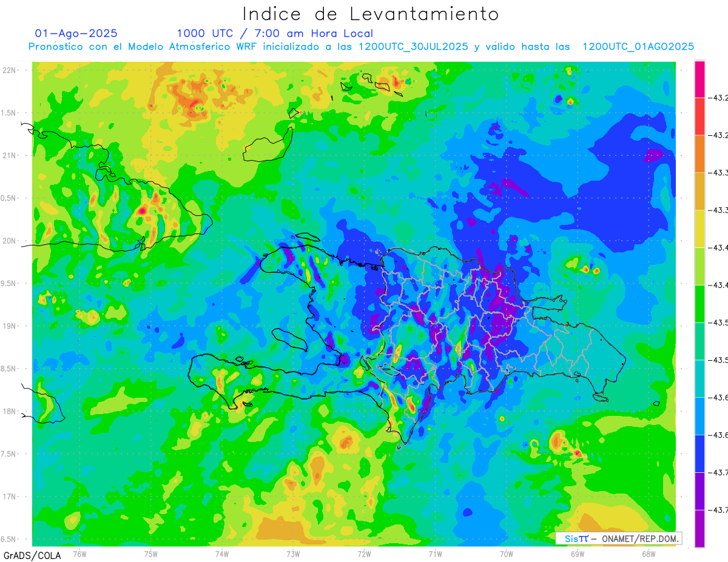Click the cyan swatch in the color legend
Image resolution: width=728 pixels, height=562 pixels.
(699, 378)
